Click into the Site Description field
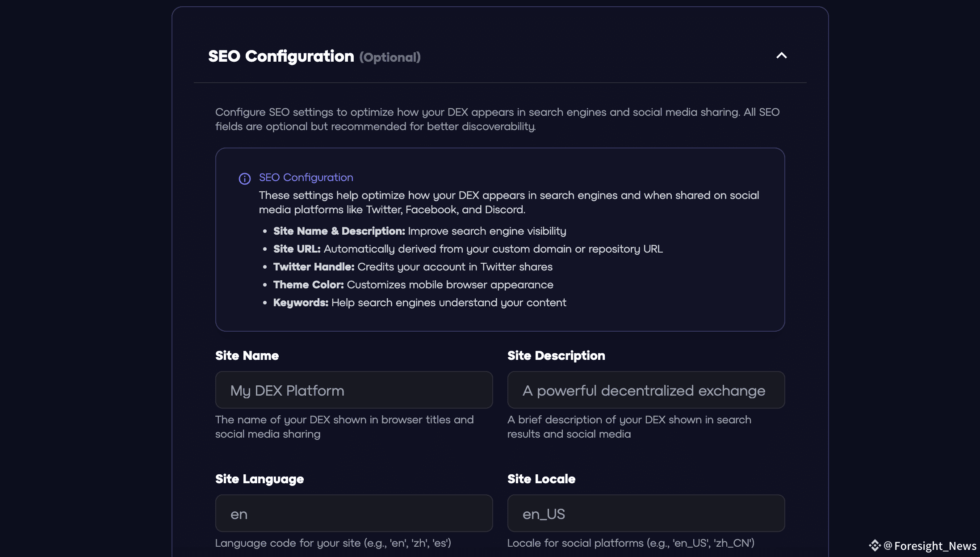The width and height of the screenshot is (980, 557). pyautogui.click(x=646, y=390)
